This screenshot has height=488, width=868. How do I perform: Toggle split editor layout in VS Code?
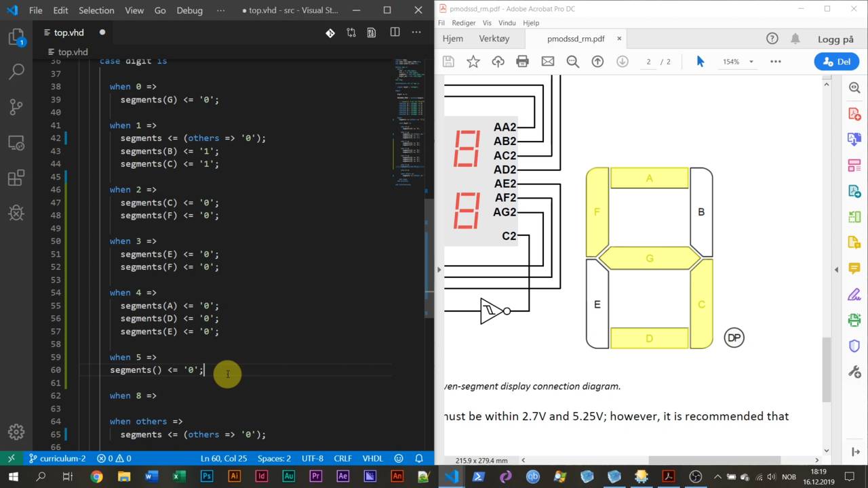395,33
